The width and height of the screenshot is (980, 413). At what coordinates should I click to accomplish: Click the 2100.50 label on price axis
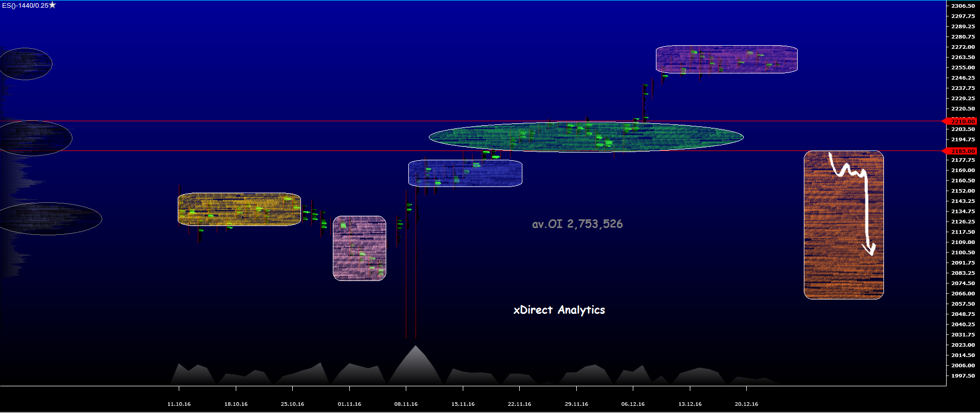point(963,252)
